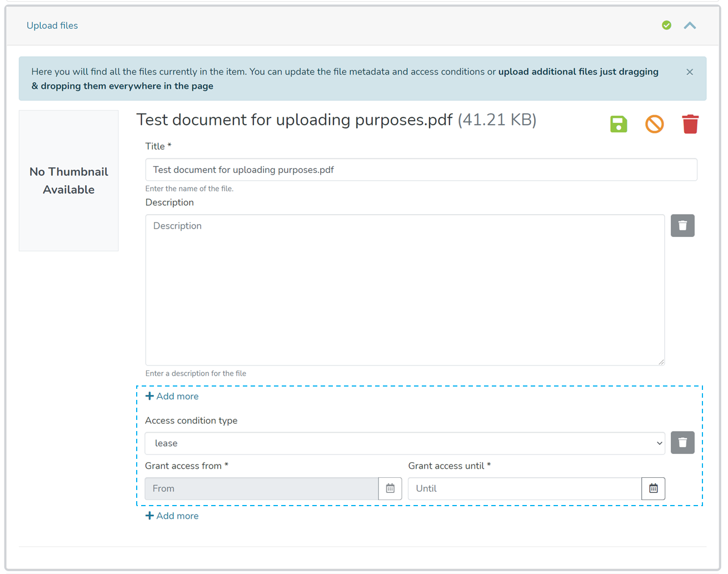Click Add more below the date fields
The height and width of the screenshot is (574, 728).
[x=172, y=516]
